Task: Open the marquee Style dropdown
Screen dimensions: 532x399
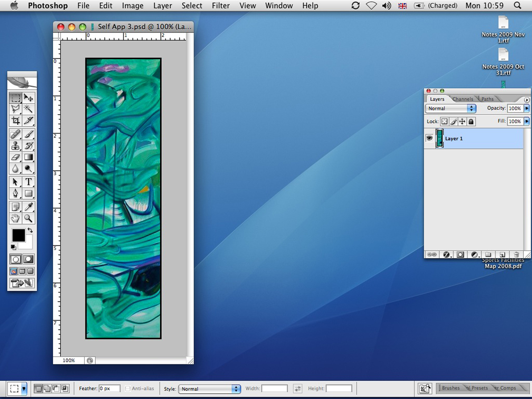Action: point(209,389)
